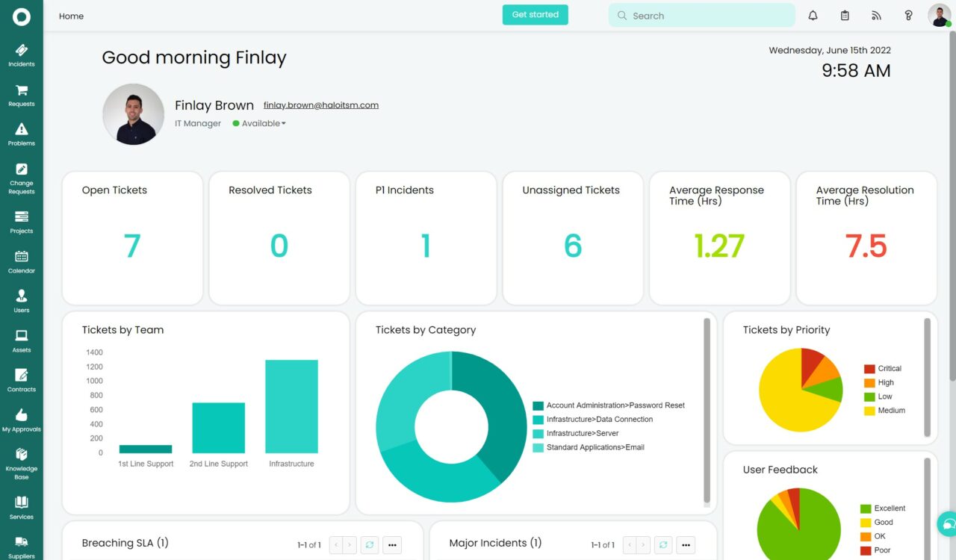This screenshot has width=956, height=560.
Task: Switch to the Home tab
Action: [x=71, y=15]
